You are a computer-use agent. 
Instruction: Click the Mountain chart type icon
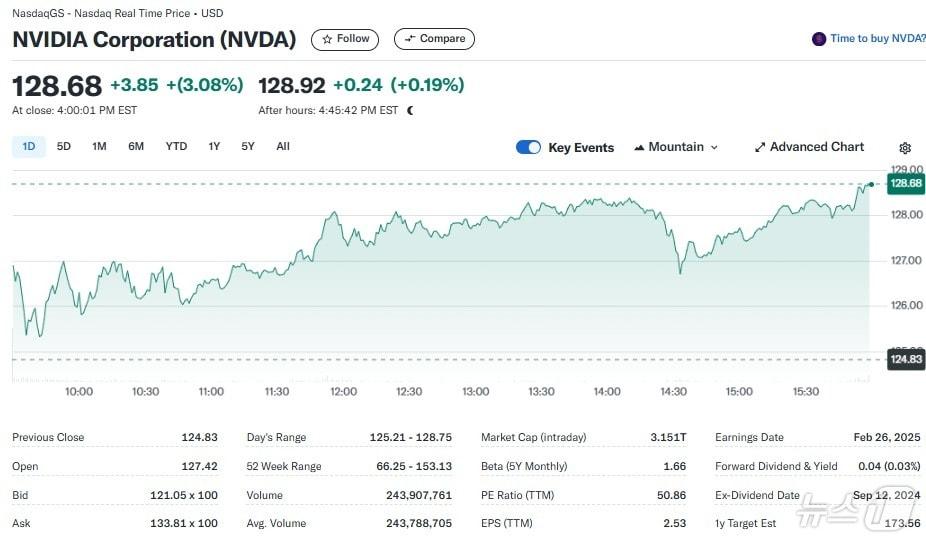[x=639, y=147]
